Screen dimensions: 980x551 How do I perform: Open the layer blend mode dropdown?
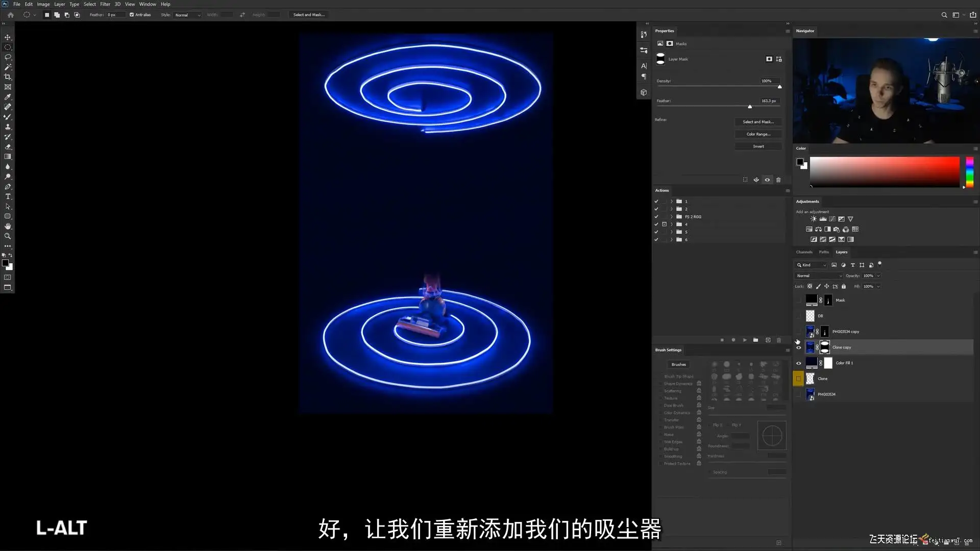coord(819,275)
